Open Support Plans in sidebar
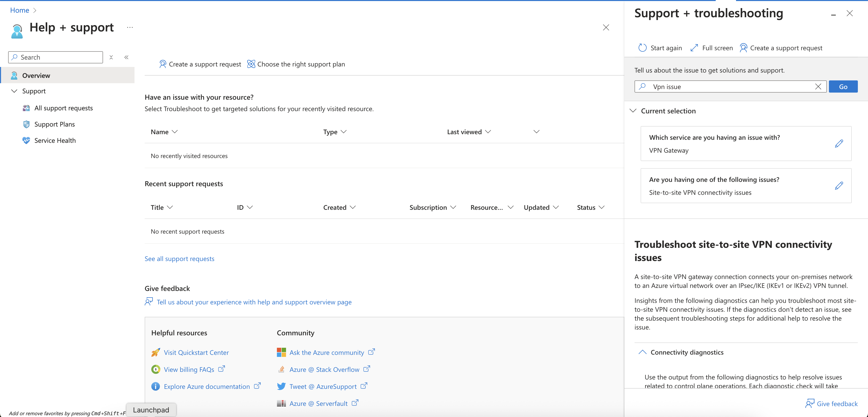This screenshot has height=417, width=868. (x=54, y=124)
